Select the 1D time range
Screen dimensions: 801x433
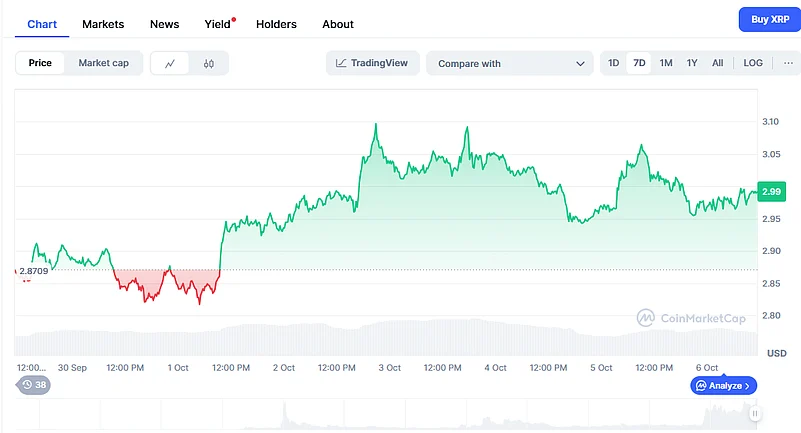(x=614, y=63)
